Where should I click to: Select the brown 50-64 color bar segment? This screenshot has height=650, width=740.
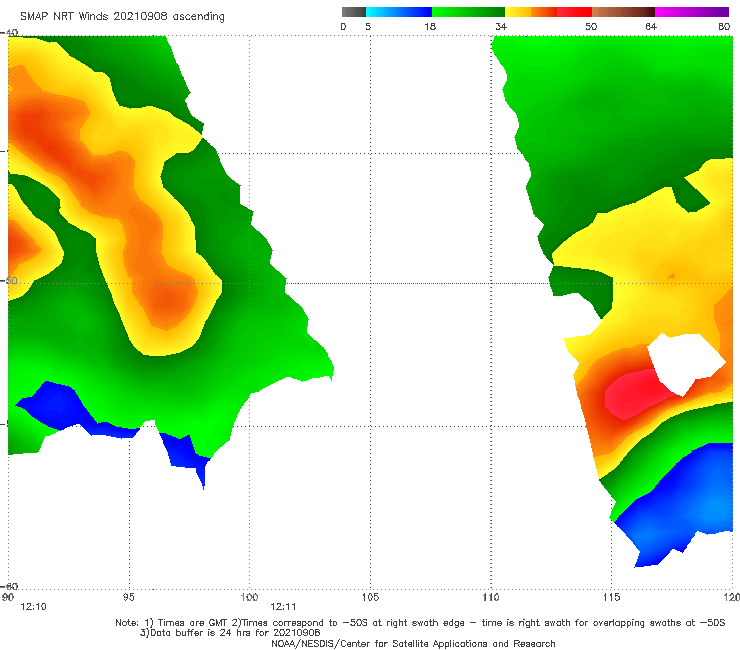[x=623, y=12]
